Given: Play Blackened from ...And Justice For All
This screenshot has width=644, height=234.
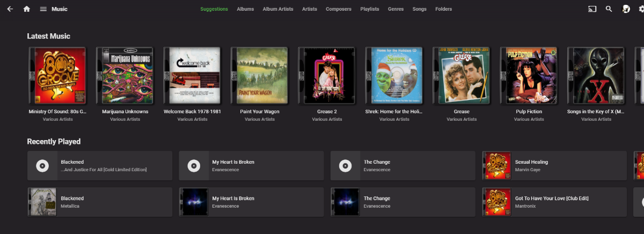Looking at the screenshot, I should pyautogui.click(x=100, y=165).
